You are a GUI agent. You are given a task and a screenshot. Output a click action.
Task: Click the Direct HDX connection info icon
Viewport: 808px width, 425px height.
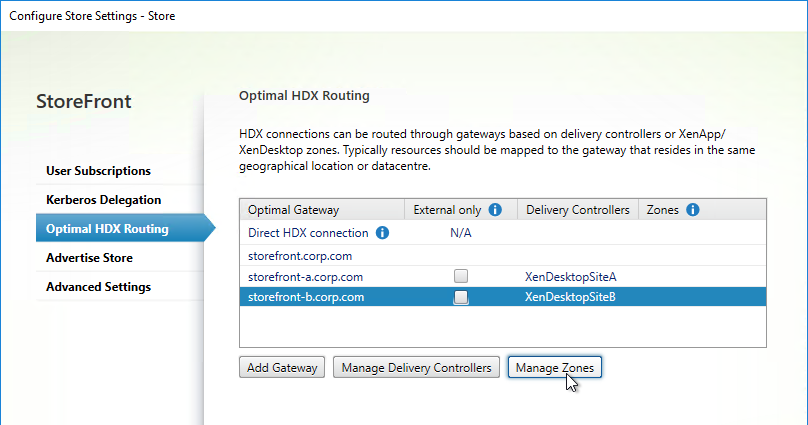click(x=382, y=233)
